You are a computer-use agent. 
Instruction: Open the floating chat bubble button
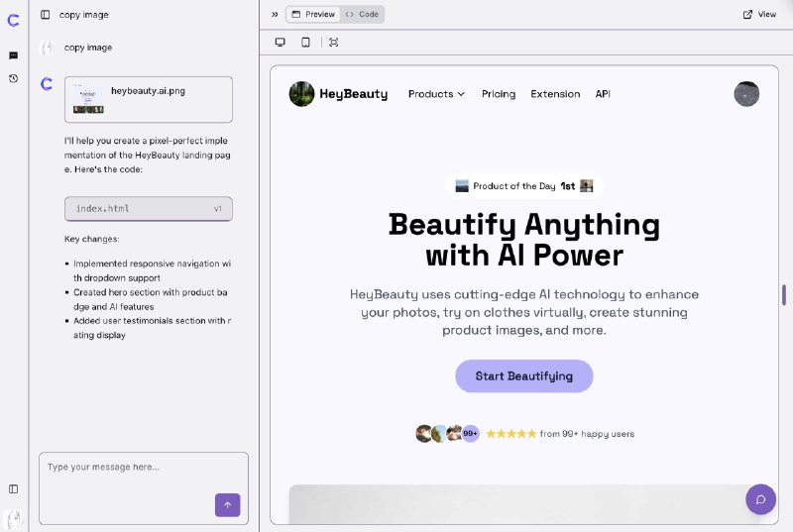click(x=760, y=499)
